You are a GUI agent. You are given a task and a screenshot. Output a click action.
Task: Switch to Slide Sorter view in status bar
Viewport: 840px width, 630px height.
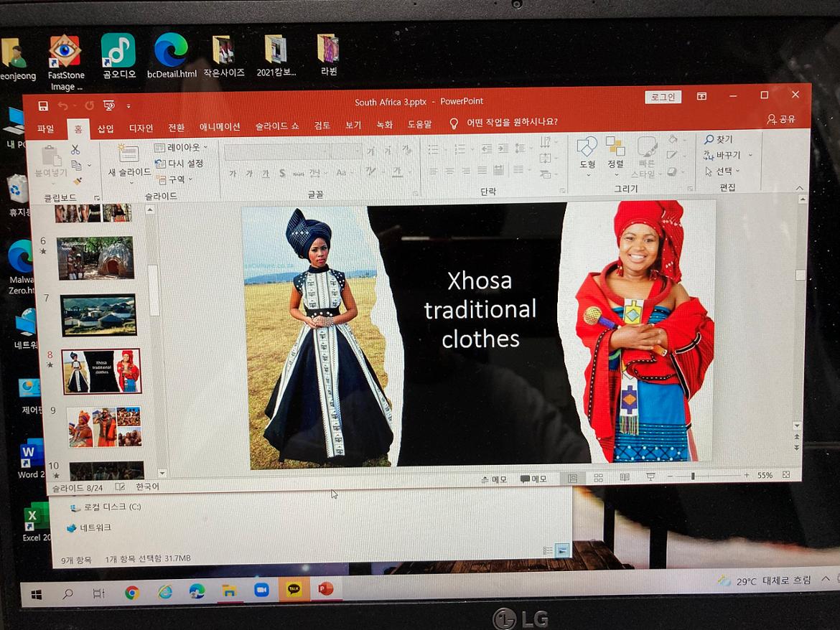(598, 478)
